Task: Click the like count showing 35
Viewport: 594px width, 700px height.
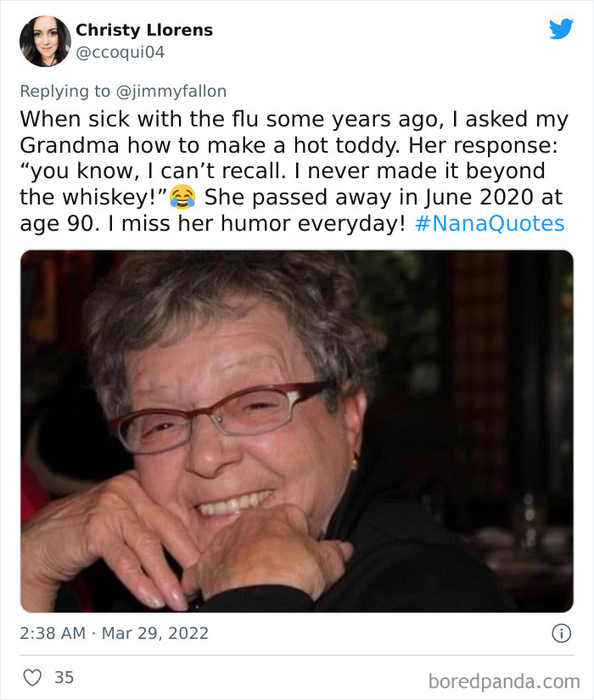Action: (64, 677)
